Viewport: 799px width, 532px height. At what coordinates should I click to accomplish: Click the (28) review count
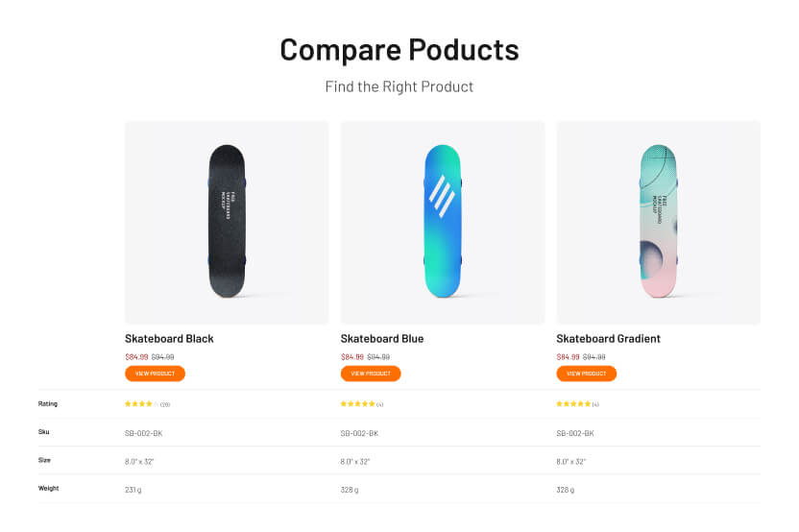165,404
